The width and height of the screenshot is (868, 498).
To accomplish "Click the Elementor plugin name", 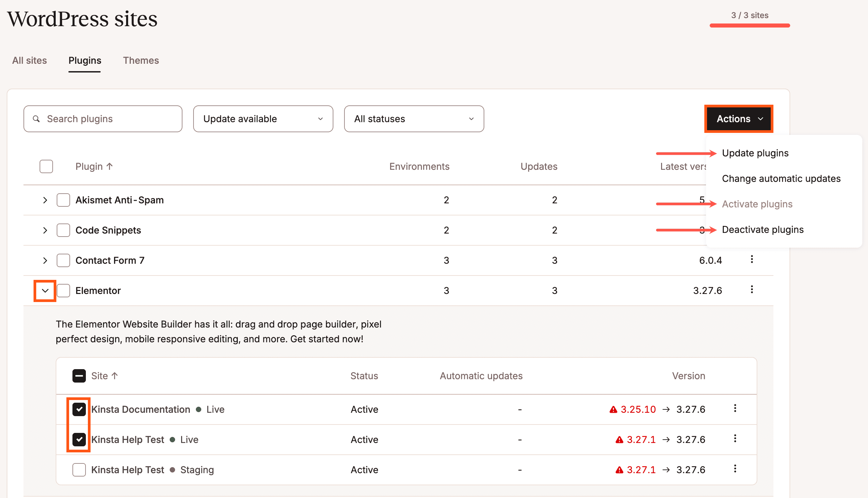I will pos(98,290).
